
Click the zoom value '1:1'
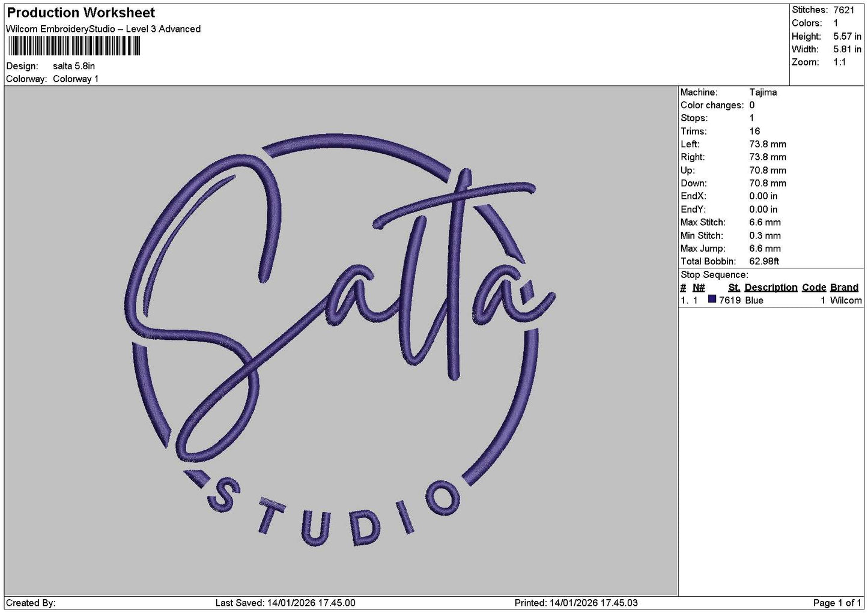pos(840,62)
